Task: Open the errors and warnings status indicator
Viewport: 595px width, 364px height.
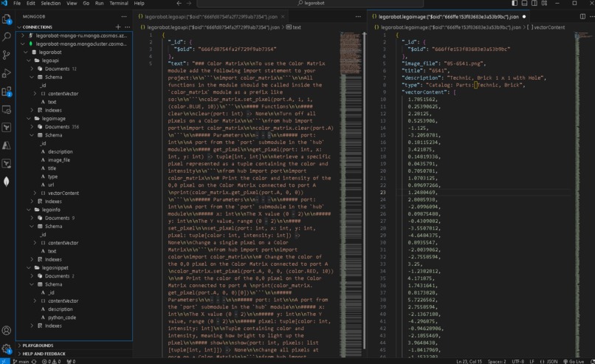Action: point(52,361)
